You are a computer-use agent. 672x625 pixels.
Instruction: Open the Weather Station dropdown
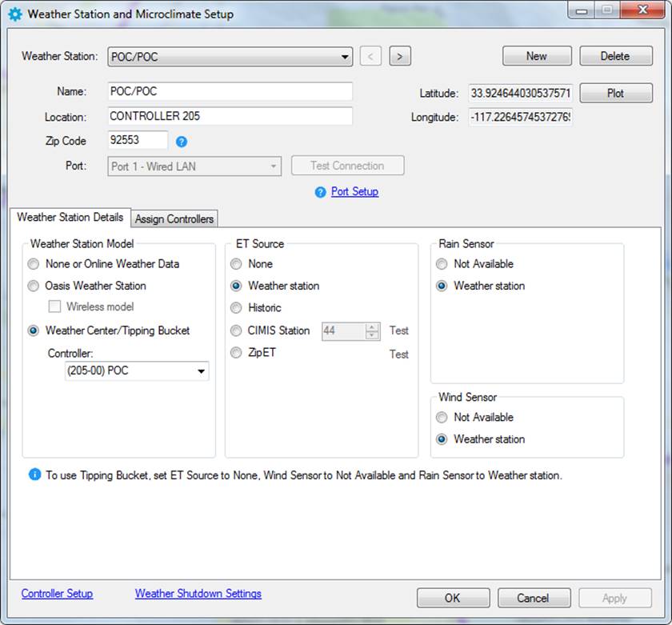[x=230, y=57]
